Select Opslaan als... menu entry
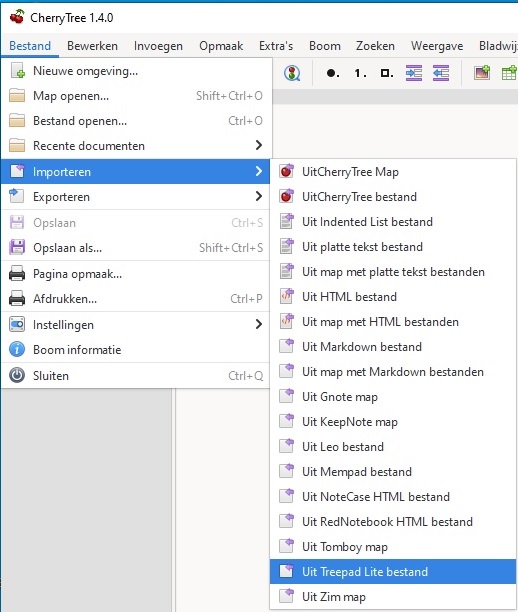This screenshot has width=518, height=612. pyautogui.click(x=135, y=247)
